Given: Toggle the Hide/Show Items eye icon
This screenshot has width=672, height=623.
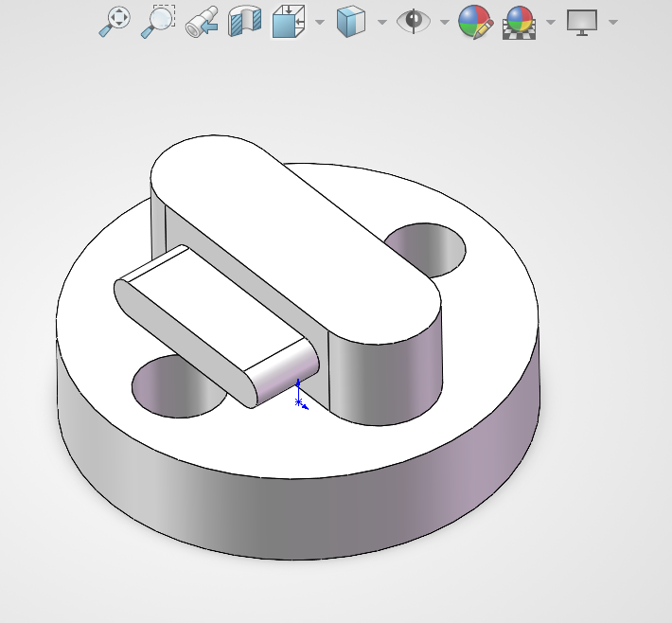Looking at the screenshot, I should [414, 21].
